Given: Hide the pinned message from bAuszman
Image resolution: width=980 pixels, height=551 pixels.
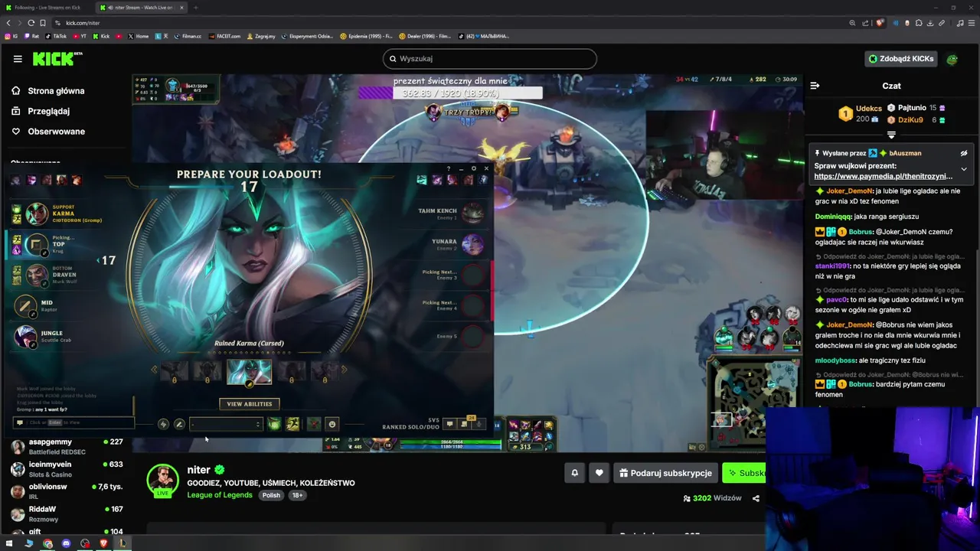Looking at the screenshot, I should (x=964, y=154).
